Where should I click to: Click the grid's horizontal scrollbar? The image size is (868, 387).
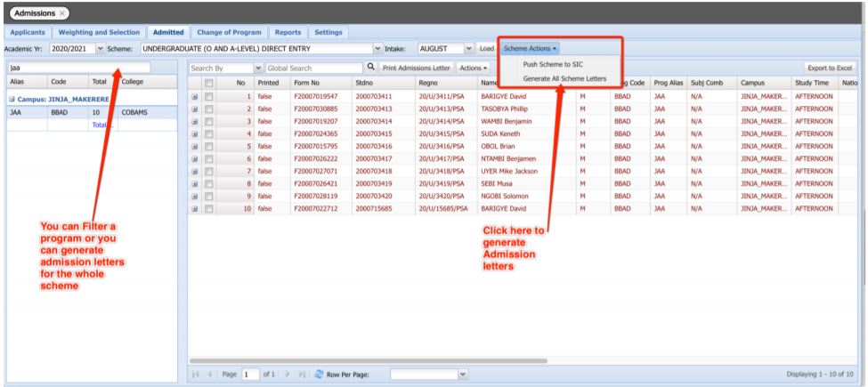[x=369, y=360]
